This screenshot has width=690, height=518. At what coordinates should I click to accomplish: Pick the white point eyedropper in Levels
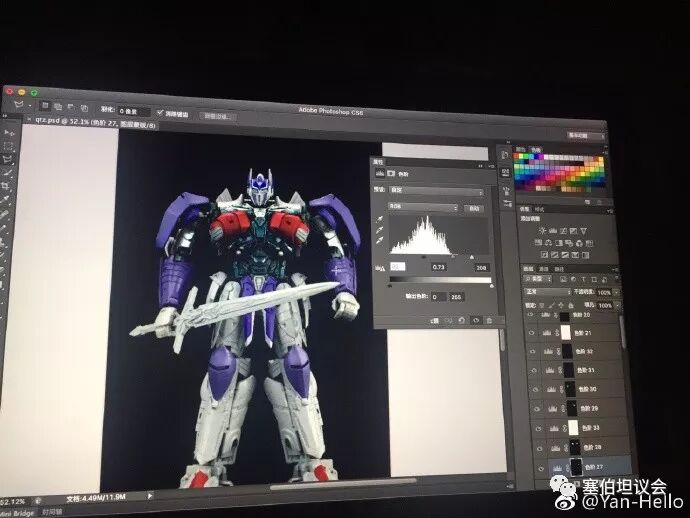point(379,240)
